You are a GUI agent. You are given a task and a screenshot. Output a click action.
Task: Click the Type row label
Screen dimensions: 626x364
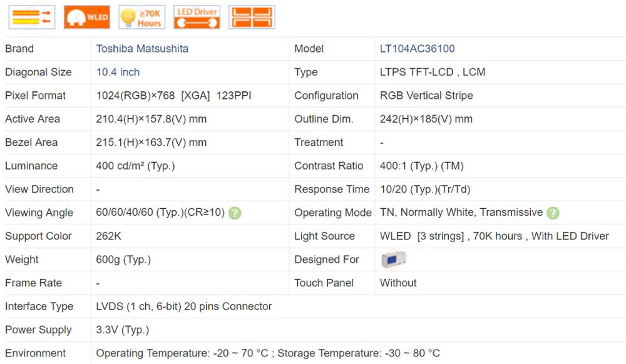(306, 72)
